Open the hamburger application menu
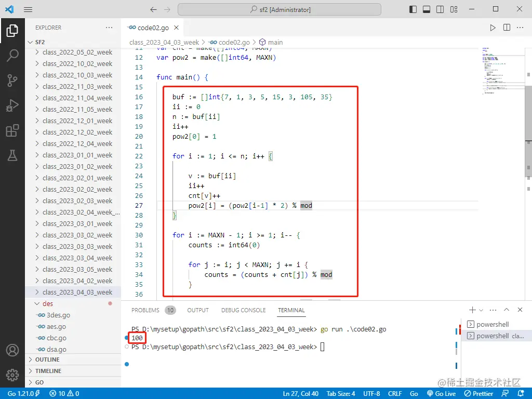This screenshot has width=532, height=399. click(28, 9)
